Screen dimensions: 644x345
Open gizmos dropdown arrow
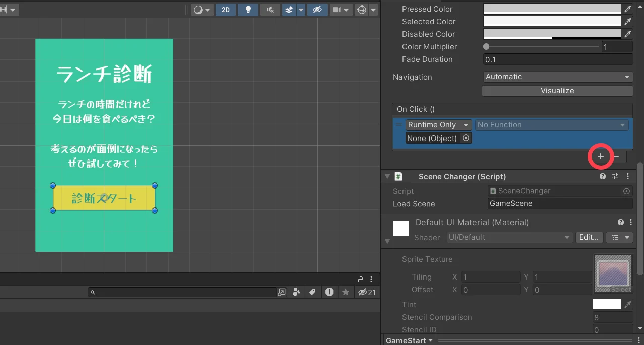click(x=373, y=10)
